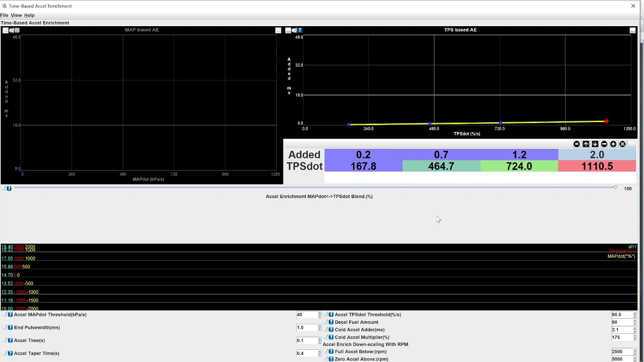The image size is (644, 362).
Task: Click End Pulsewidth value field
Action: click(x=307, y=328)
